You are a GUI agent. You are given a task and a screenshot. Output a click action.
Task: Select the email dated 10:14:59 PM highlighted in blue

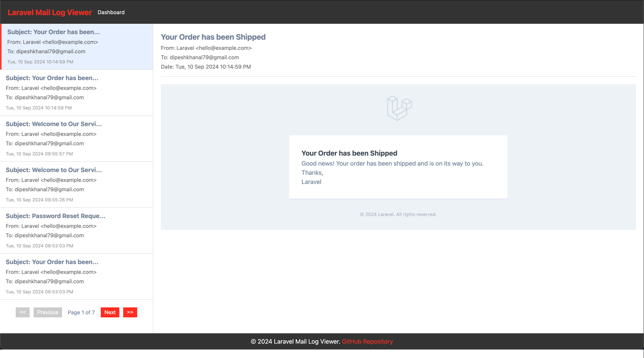(77, 47)
